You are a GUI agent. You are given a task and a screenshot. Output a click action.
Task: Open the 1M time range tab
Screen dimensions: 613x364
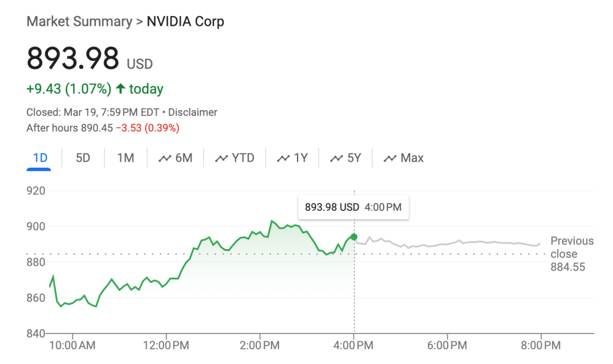click(x=125, y=158)
